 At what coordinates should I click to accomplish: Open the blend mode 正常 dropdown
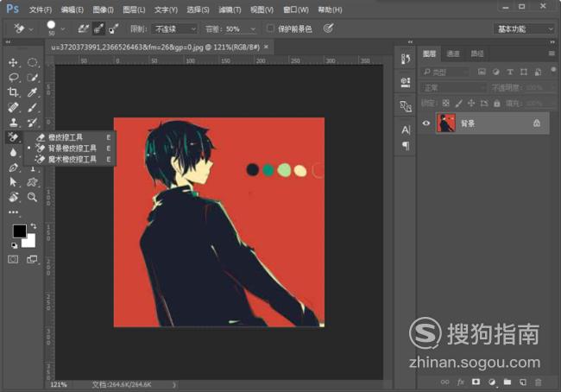coord(453,88)
